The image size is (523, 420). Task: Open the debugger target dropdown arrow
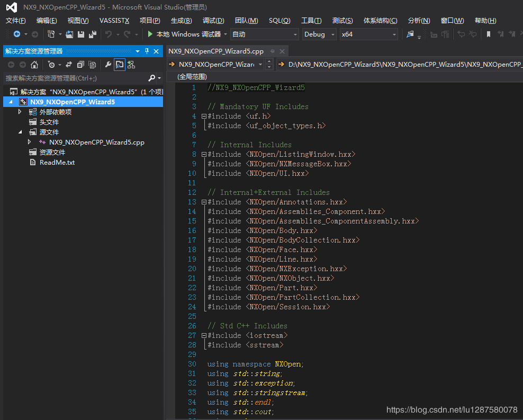pos(226,34)
